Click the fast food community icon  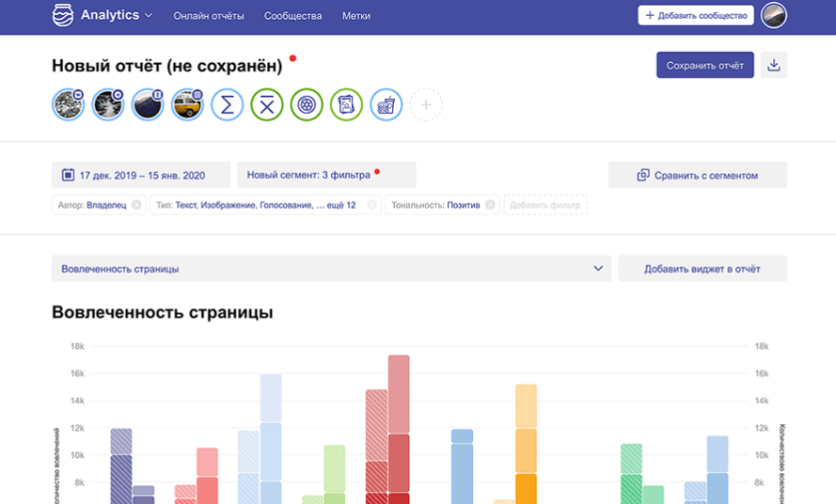(386, 104)
